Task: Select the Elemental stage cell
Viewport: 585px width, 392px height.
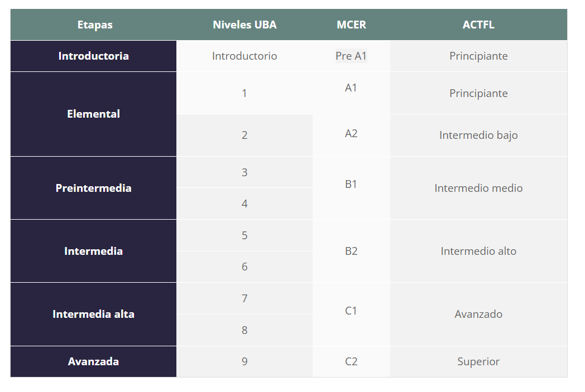Action: 93,114
